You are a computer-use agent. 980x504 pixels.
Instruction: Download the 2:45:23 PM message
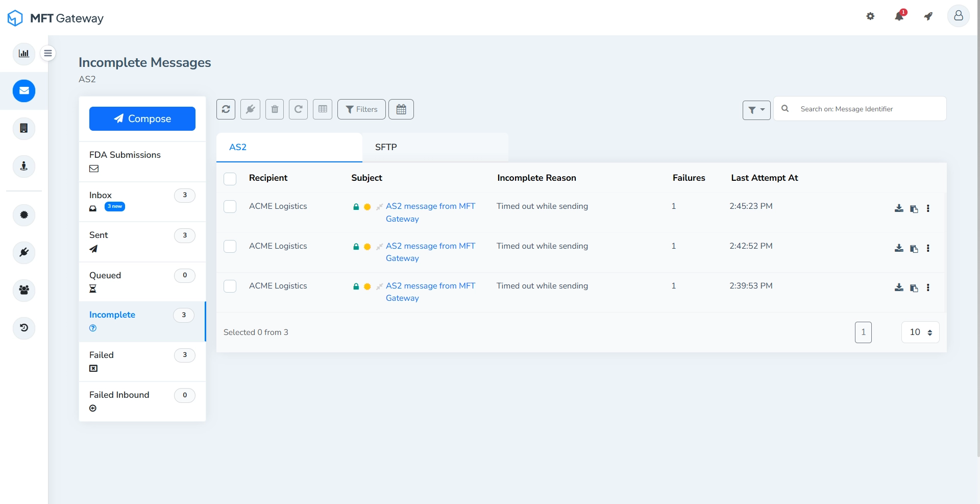pos(899,208)
